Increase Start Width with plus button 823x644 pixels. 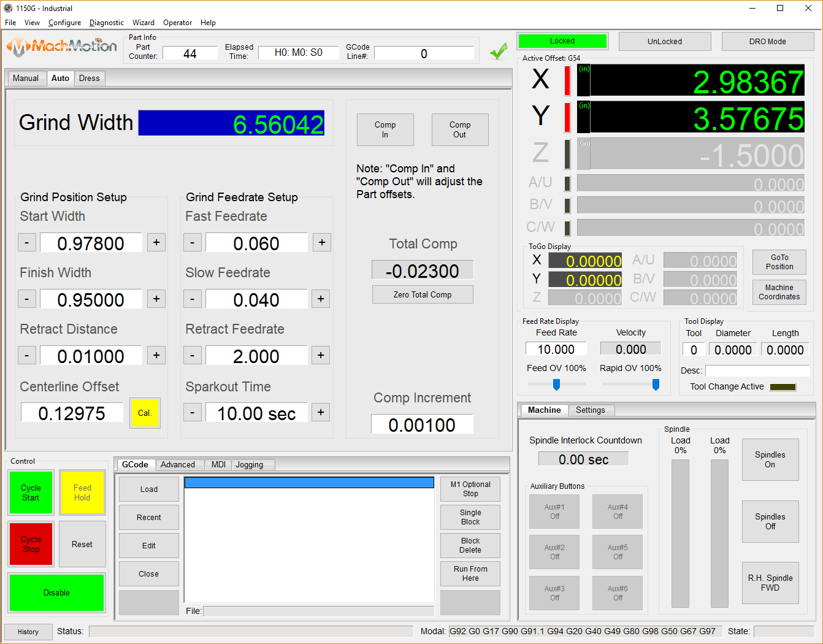tap(156, 243)
